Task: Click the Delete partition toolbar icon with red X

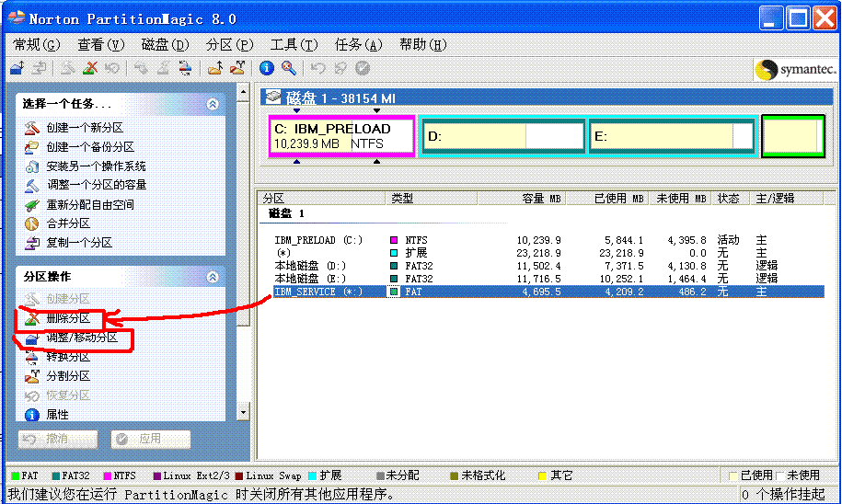Action: click(90, 68)
